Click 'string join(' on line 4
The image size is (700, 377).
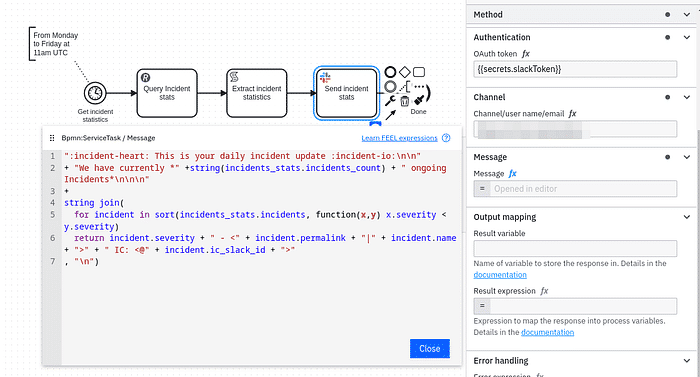pyautogui.click(x=94, y=203)
